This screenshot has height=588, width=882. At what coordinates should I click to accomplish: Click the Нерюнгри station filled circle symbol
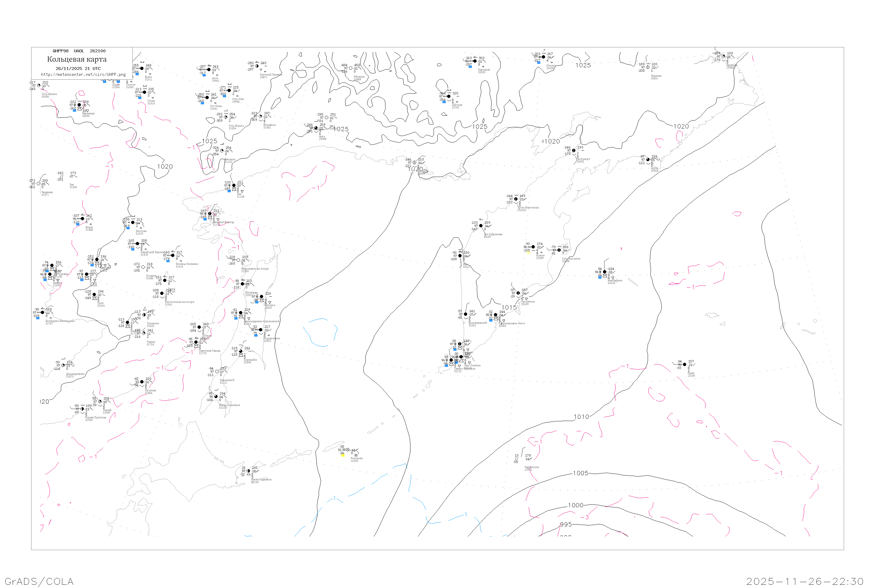(79, 105)
